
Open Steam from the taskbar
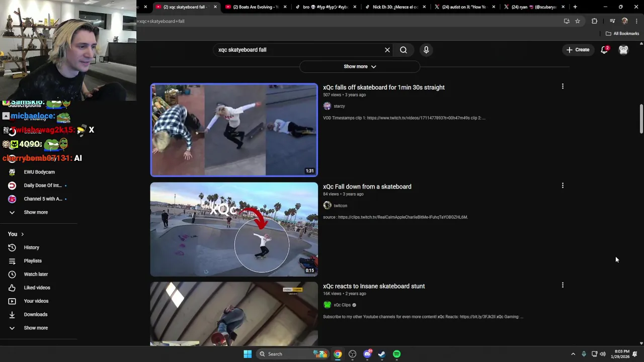pyautogui.click(x=382, y=354)
